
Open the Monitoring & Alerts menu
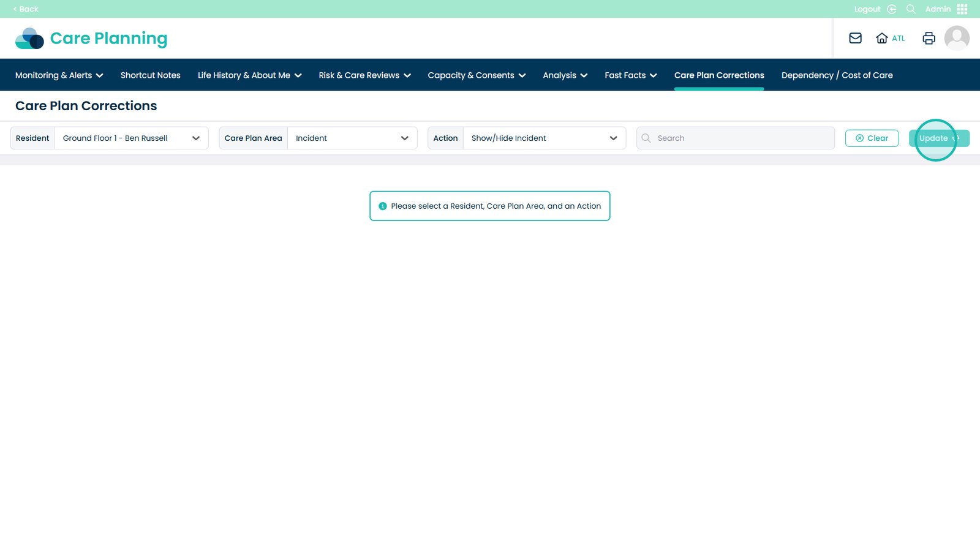59,75
